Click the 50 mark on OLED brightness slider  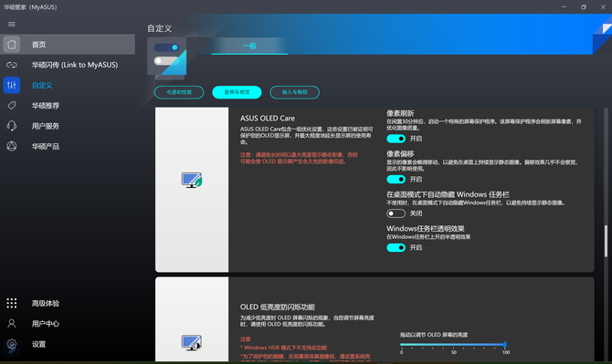pos(454,352)
